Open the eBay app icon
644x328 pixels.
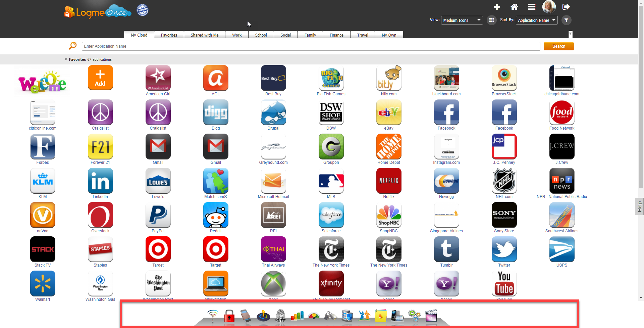coord(389,112)
